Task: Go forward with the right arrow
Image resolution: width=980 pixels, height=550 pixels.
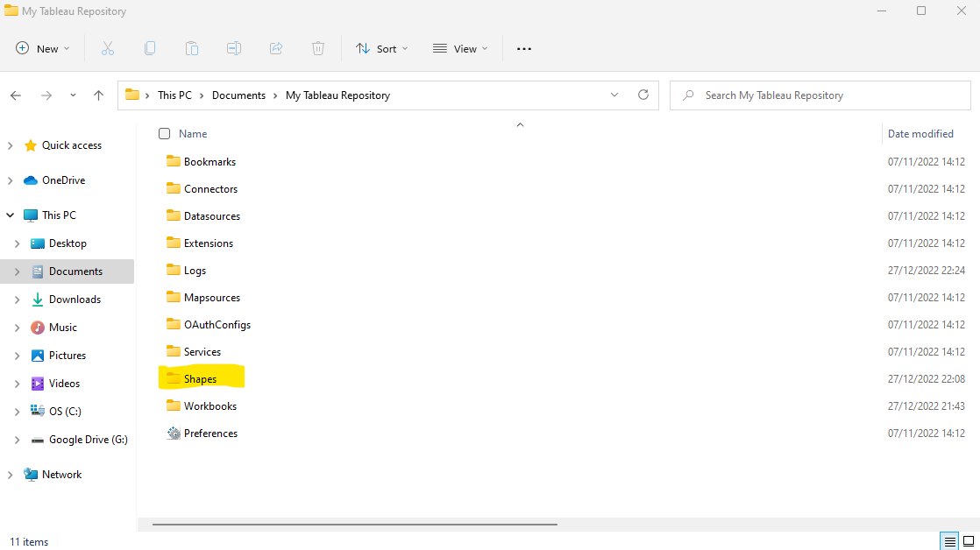Action: point(46,95)
